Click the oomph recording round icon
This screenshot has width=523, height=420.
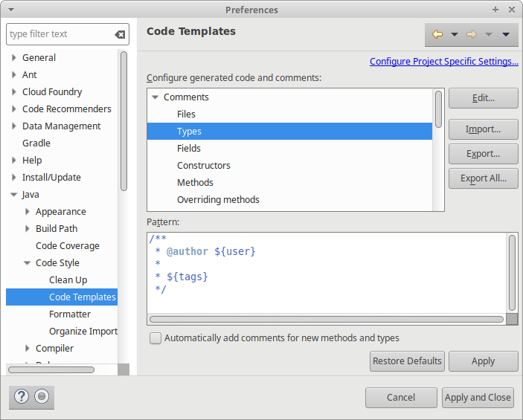[x=42, y=397]
